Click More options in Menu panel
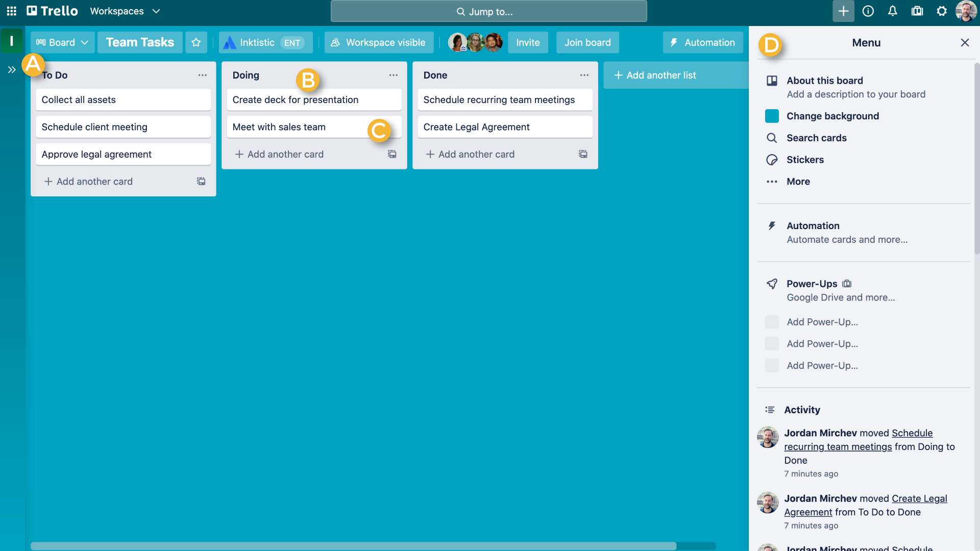 click(798, 181)
